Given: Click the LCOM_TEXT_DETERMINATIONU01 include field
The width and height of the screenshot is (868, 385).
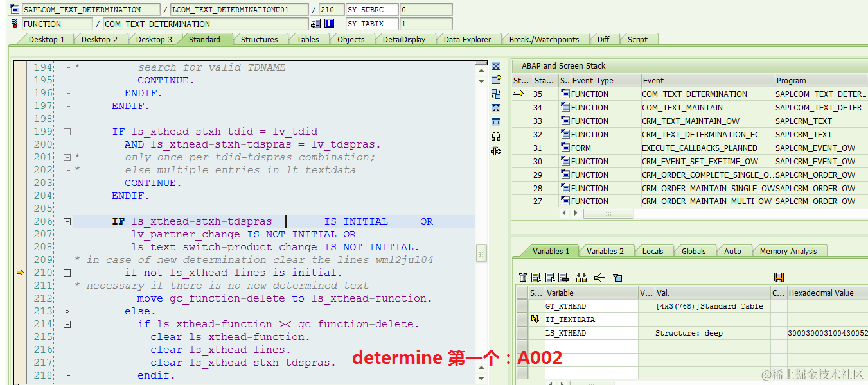Looking at the screenshot, I should click(x=239, y=10).
